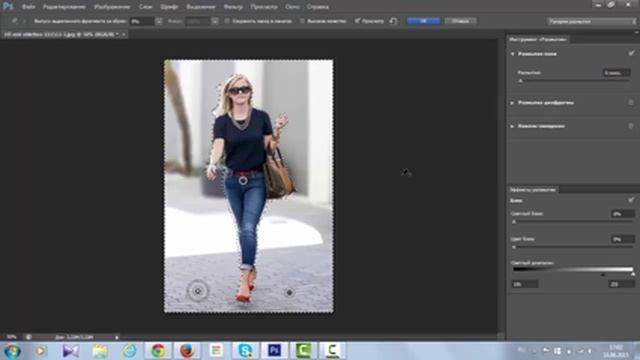Image resolution: width=640 pixels, height=360 pixels.
Task: Click the Светлый боке percentage field
Action: [623, 213]
